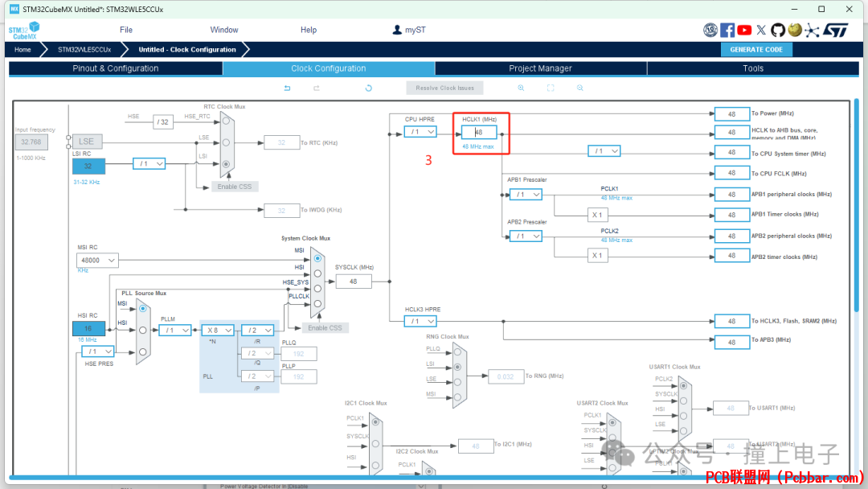Open the LSI RC /1 divider dropdown
Viewport: 868px width, 489px height.
click(149, 163)
